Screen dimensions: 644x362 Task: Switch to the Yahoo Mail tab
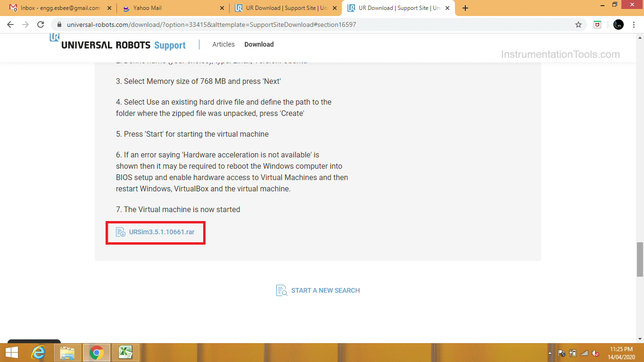[x=173, y=8]
